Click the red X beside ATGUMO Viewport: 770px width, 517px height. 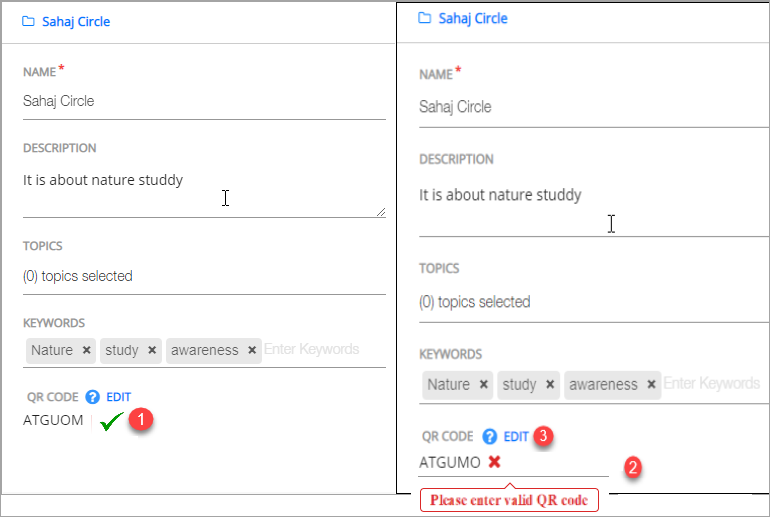[x=494, y=462]
